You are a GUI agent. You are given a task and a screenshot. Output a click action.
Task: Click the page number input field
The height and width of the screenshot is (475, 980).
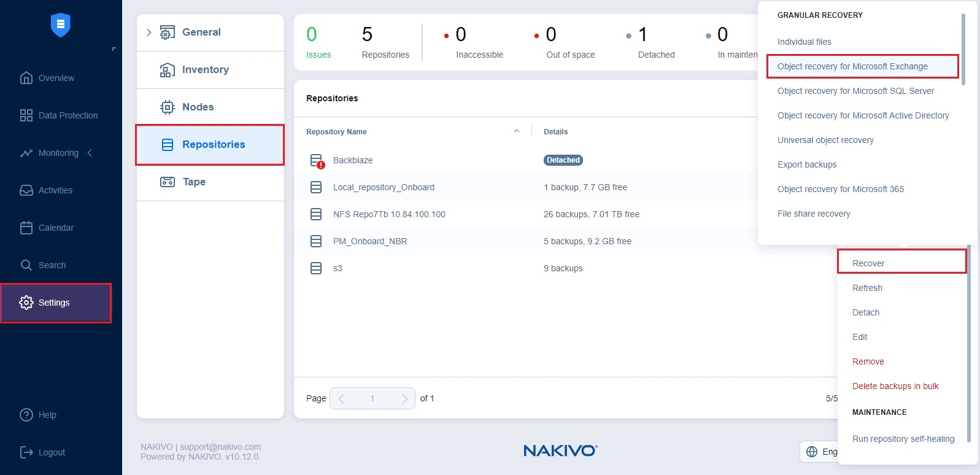372,398
